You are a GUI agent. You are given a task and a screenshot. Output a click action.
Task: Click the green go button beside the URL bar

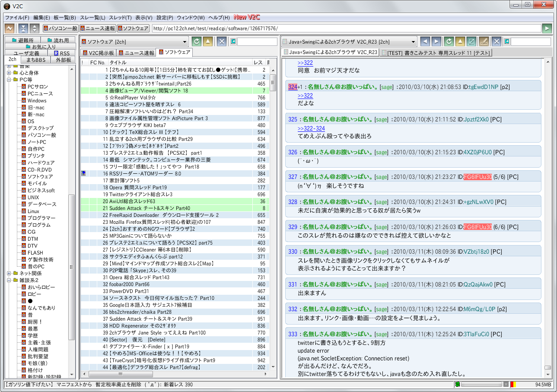click(x=547, y=29)
